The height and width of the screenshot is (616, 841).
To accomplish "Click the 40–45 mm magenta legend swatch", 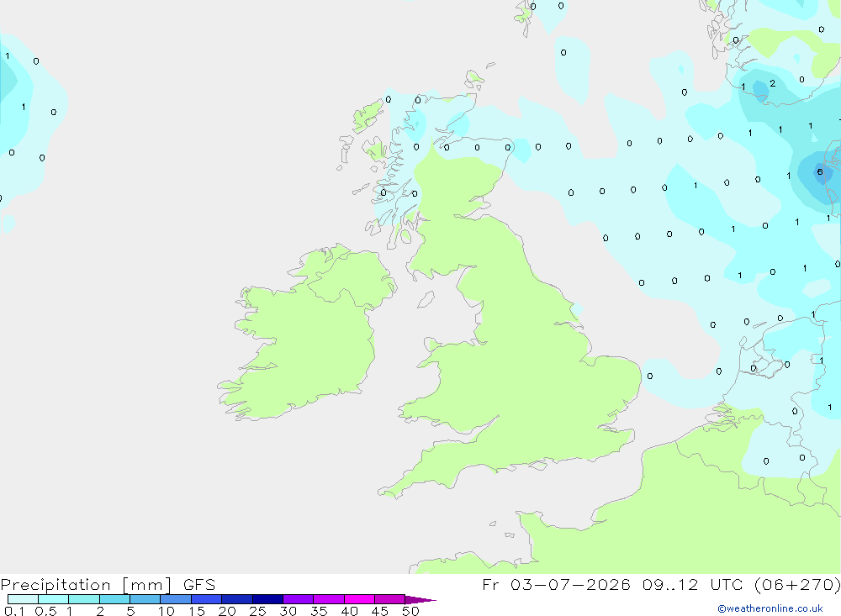I will click(x=359, y=599).
